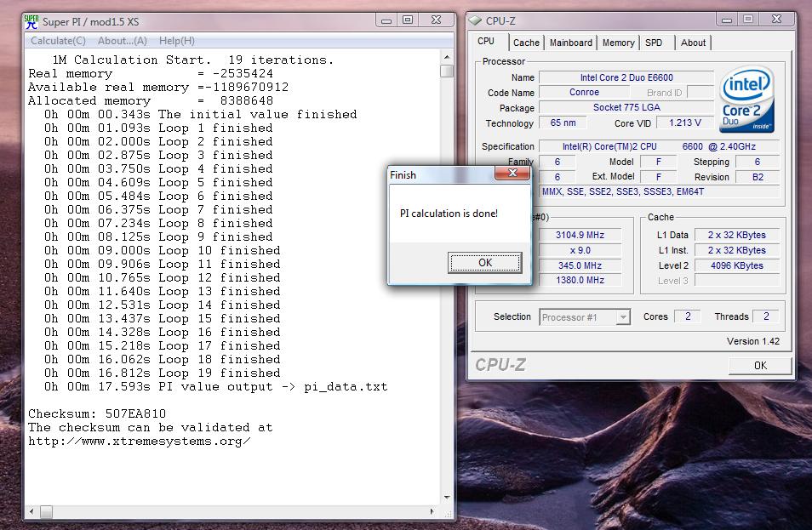Click the L1 Data value '2 x 32 KBytes'
The image size is (812, 530).
point(736,235)
